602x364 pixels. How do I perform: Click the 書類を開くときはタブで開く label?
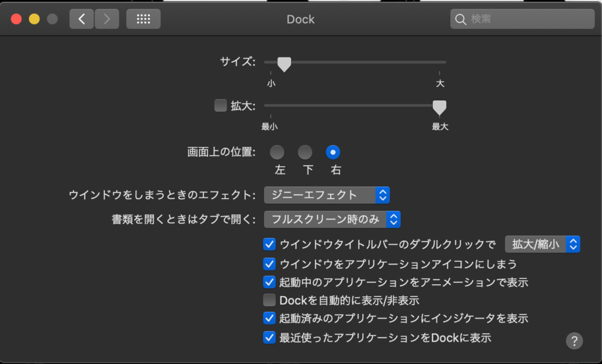coord(183,220)
